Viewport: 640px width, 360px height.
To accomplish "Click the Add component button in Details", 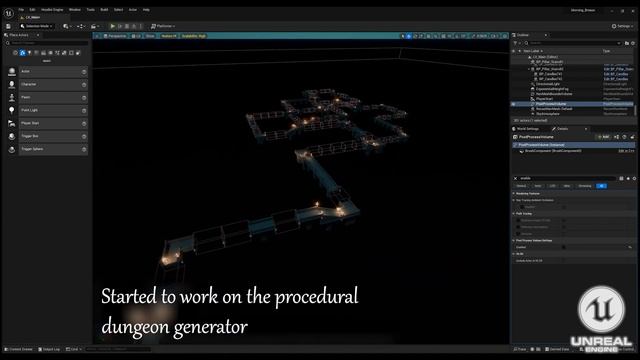I will 603,137.
